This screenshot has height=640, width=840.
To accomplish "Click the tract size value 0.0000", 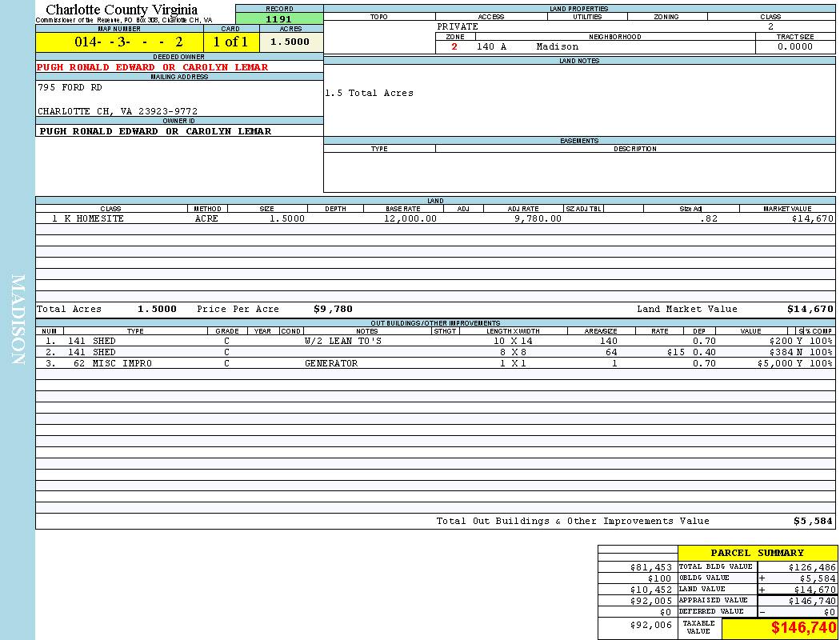I will [x=794, y=46].
